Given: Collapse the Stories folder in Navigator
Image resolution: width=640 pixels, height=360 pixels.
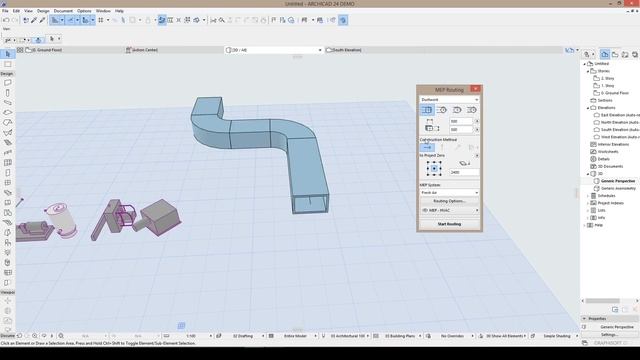Looking at the screenshot, I should tap(588, 71).
